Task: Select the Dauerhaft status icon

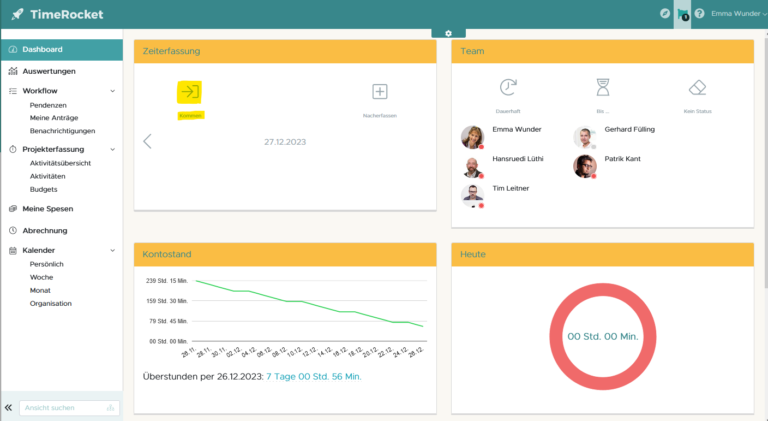Action: click(508, 88)
